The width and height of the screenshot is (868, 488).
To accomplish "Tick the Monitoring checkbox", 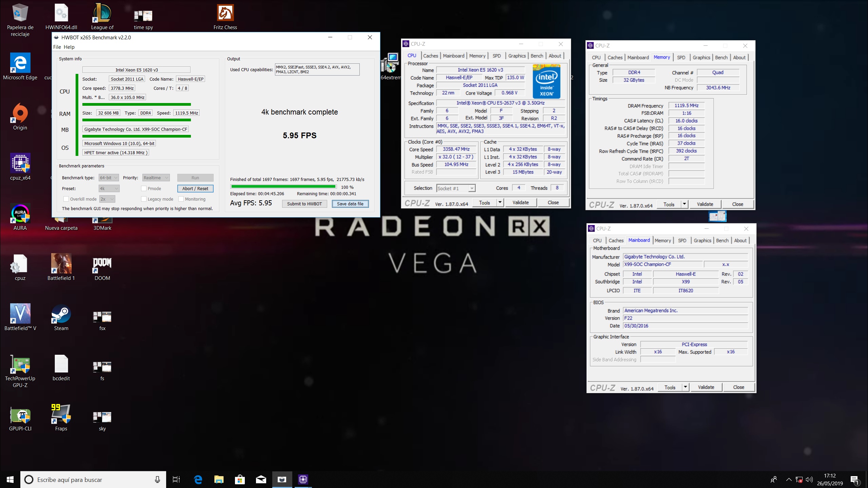I will [x=181, y=199].
